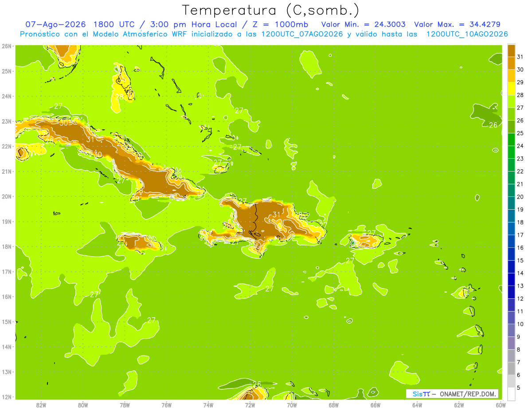Viewport: 532px width, 411px height.
Task: Pick the lime swatch between 27 and 28
Action: tap(511, 102)
